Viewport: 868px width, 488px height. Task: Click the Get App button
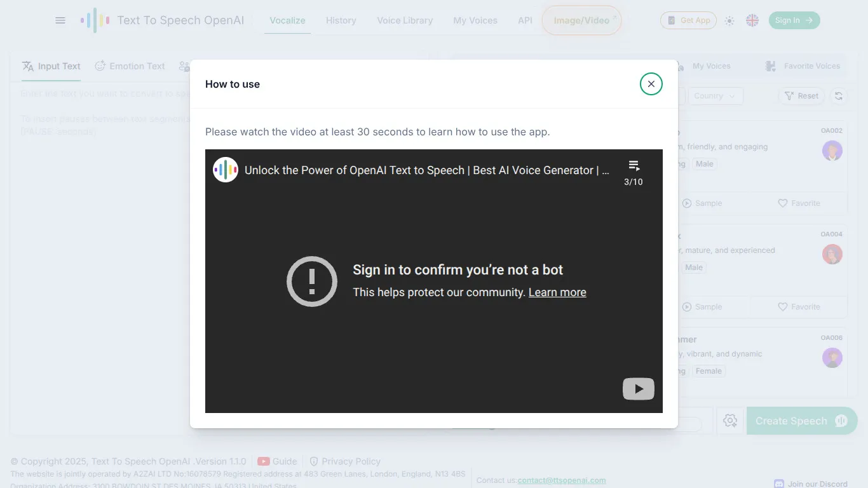coord(688,20)
